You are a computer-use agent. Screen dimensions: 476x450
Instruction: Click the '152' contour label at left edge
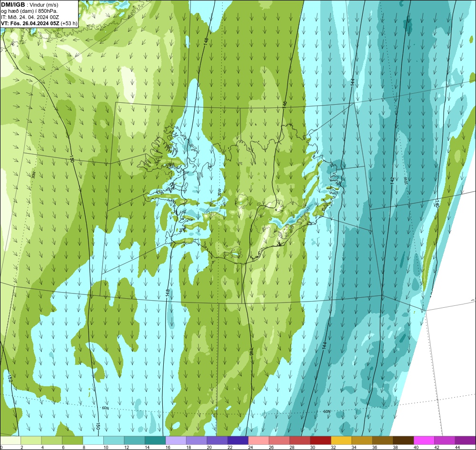point(10,378)
